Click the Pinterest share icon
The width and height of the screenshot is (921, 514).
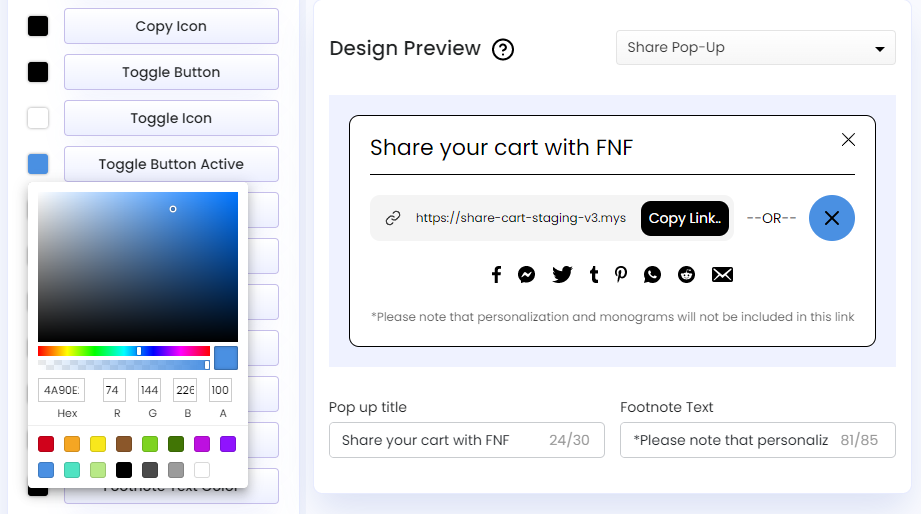click(x=621, y=274)
